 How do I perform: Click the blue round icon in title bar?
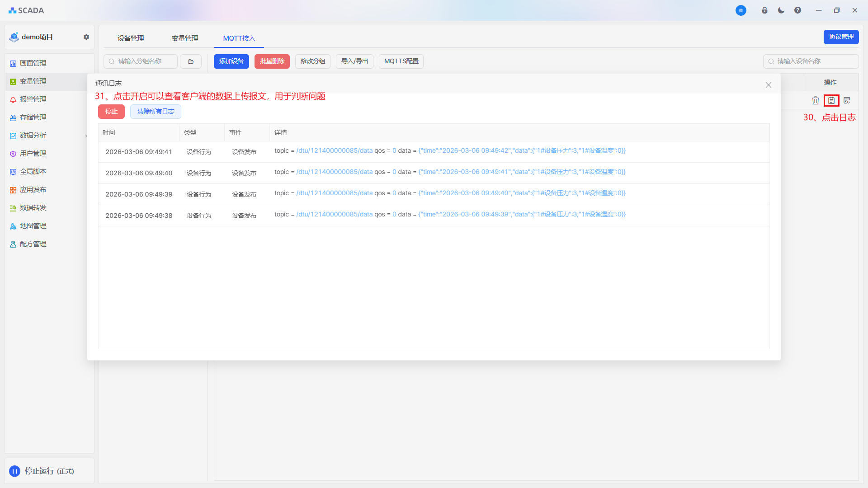[x=741, y=10]
